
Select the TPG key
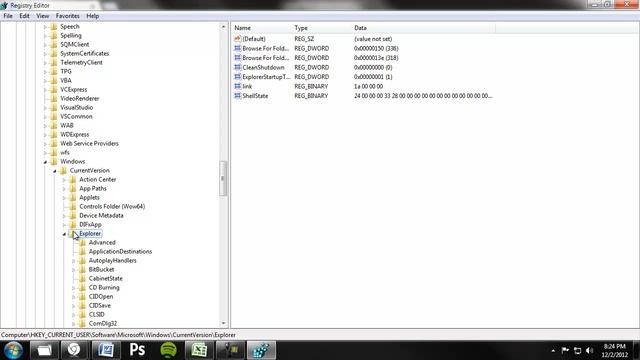66,71
